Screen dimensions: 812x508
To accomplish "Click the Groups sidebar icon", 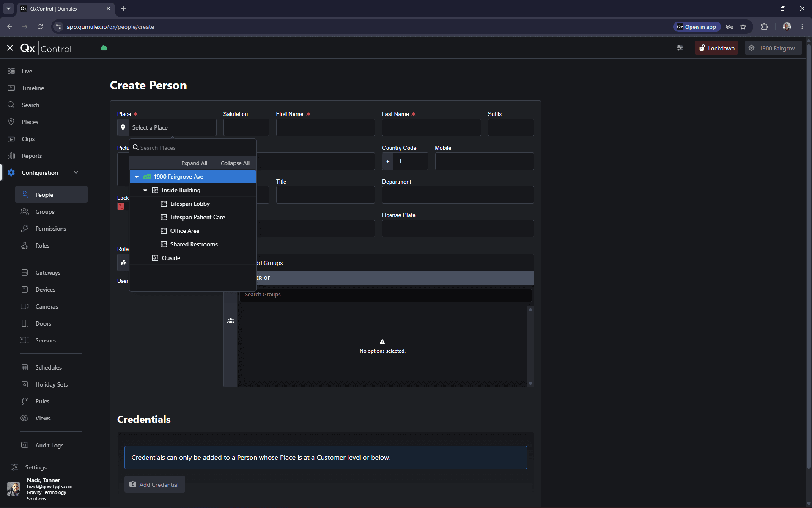I will point(25,212).
